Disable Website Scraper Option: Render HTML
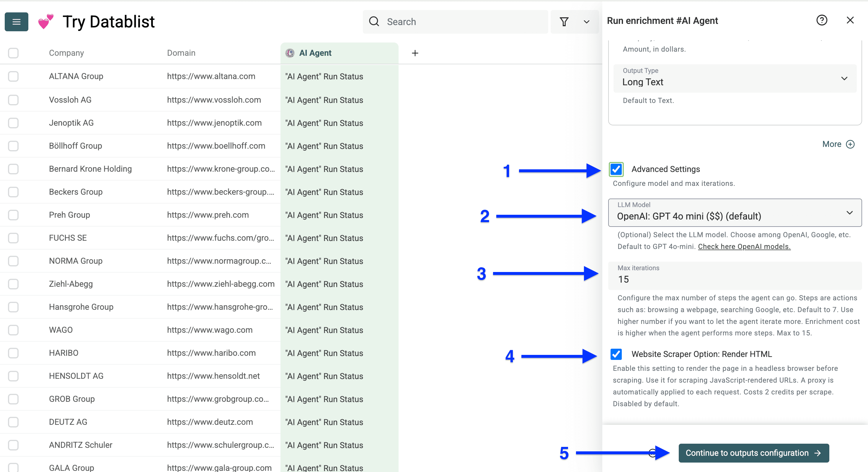Viewport: 868px width, 472px height. (616, 354)
